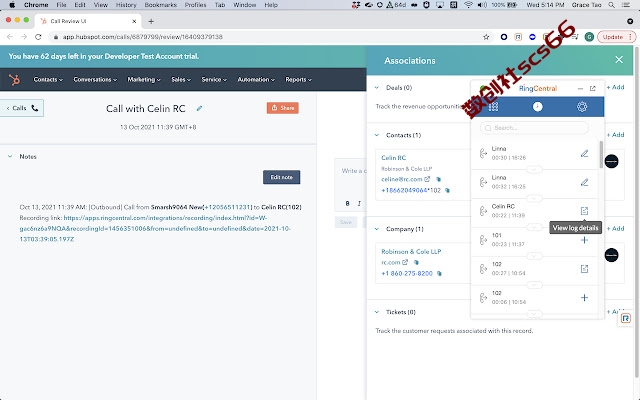This screenshot has height=400, width=640.
Task: Open the HubSpot sprocket logo home
Action: 14,80
